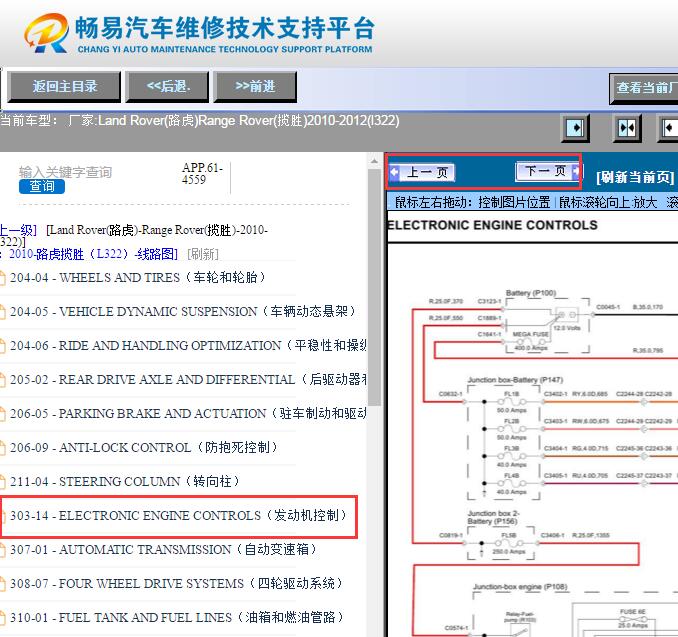Click the 上一级 parent level link
The height and width of the screenshot is (637, 678).
(x=17, y=230)
